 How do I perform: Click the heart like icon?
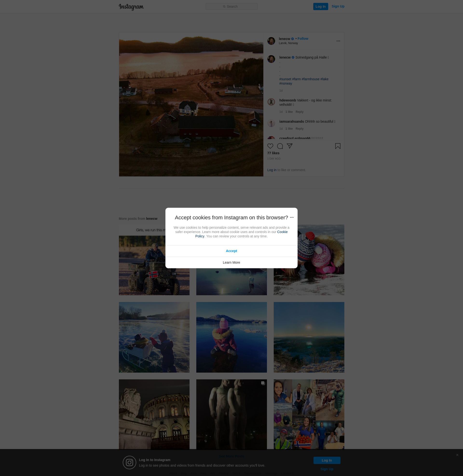(270, 146)
